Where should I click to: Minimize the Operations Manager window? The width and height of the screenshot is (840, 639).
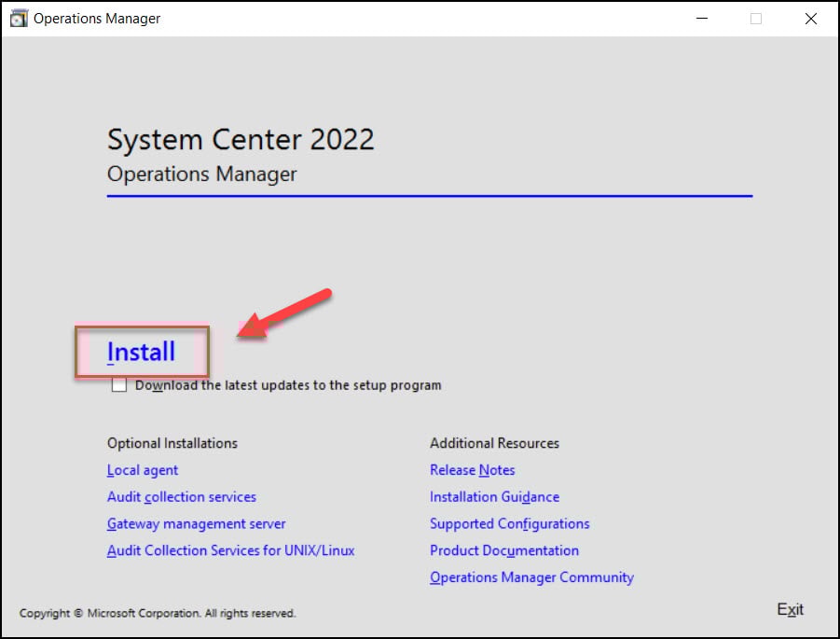(702, 19)
